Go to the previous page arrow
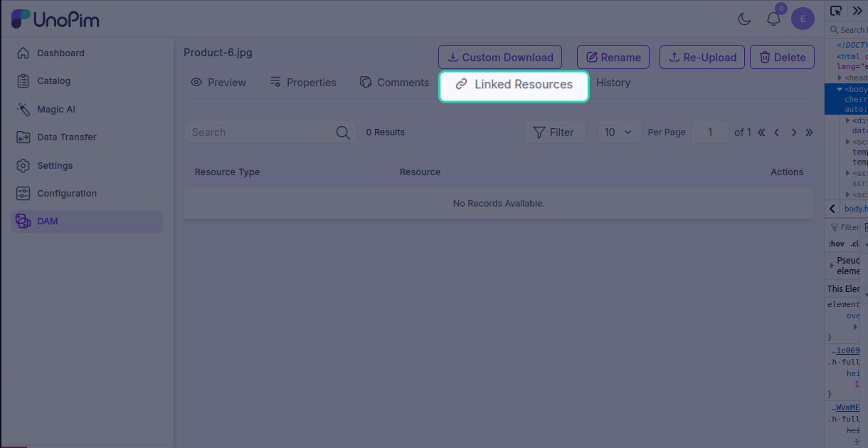Image resolution: width=868 pixels, height=448 pixels. click(x=777, y=132)
